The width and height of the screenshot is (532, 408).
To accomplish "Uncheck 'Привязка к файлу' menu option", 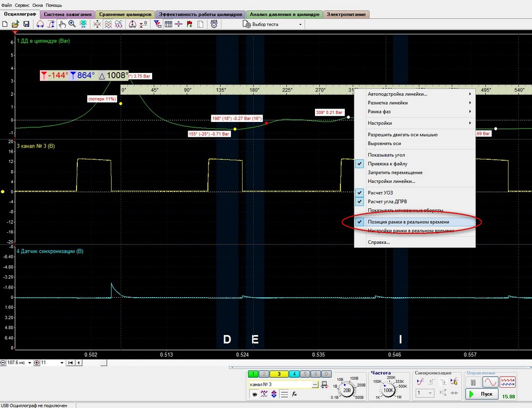I will point(414,164).
